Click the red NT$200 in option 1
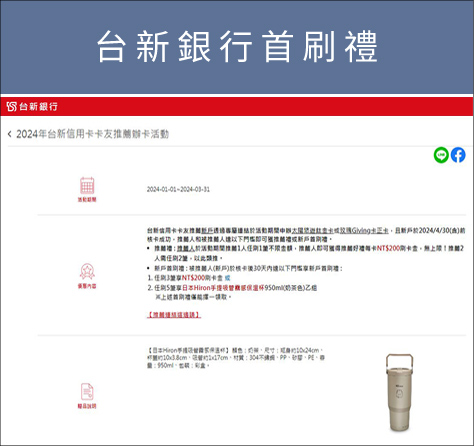 [194, 278]
